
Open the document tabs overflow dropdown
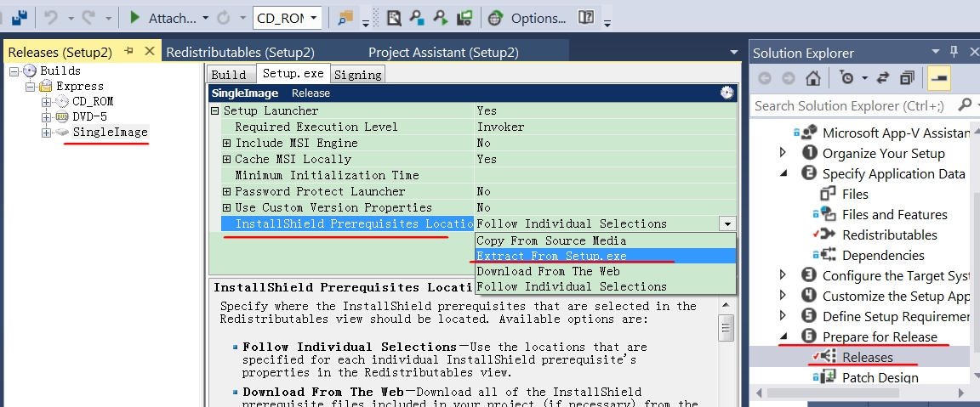(734, 53)
